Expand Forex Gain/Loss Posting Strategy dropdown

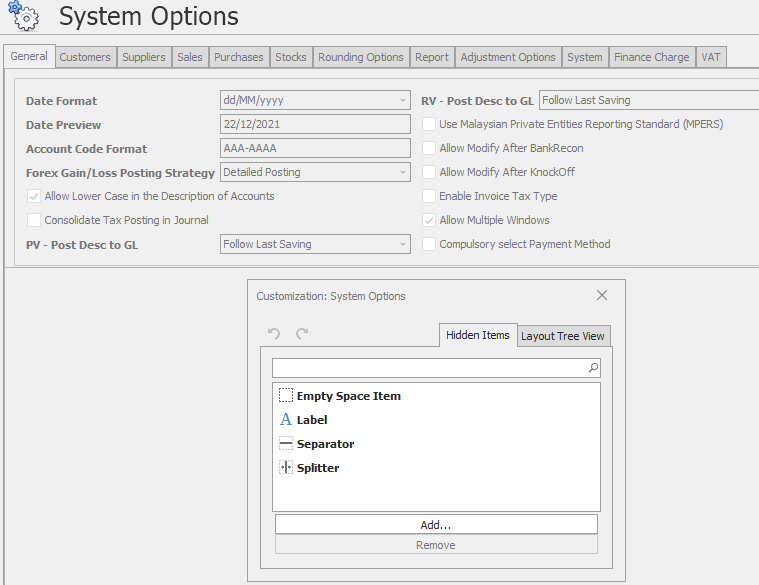(x=403, y=173)
